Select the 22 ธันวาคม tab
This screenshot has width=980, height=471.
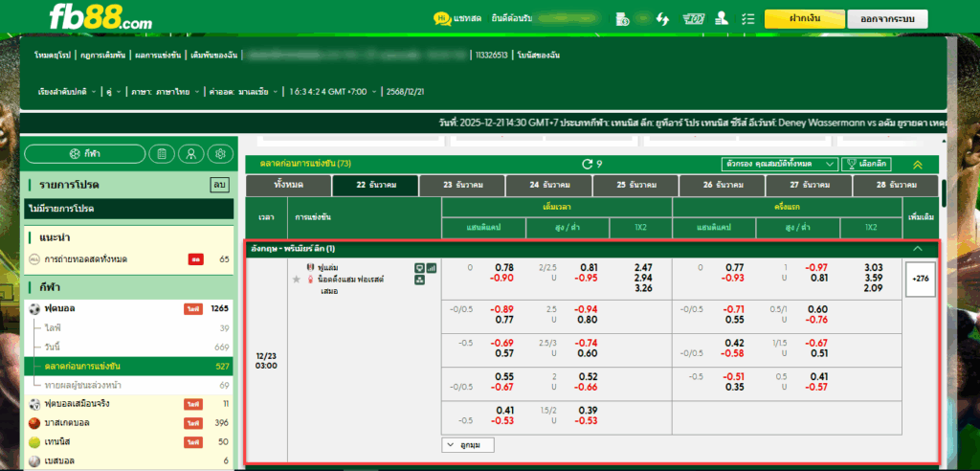pyautogui.click(x=375, y=186)
